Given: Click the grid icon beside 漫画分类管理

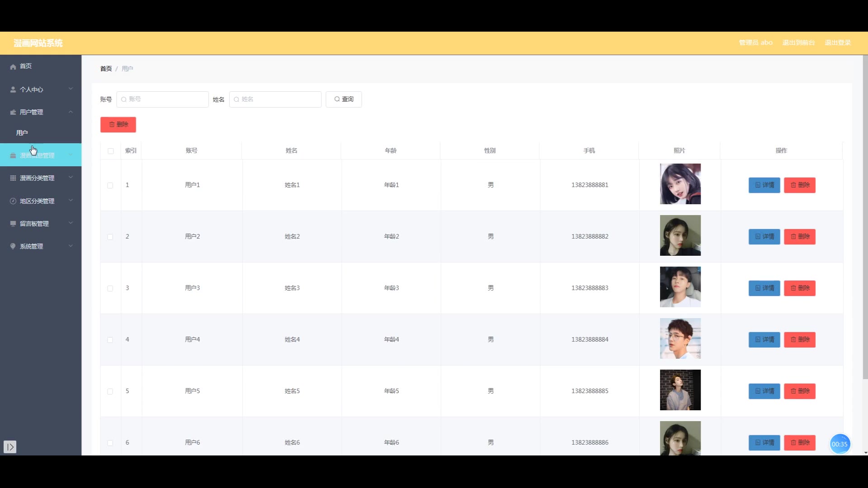Looking at the screenshot, I should (x=13, y=178).
